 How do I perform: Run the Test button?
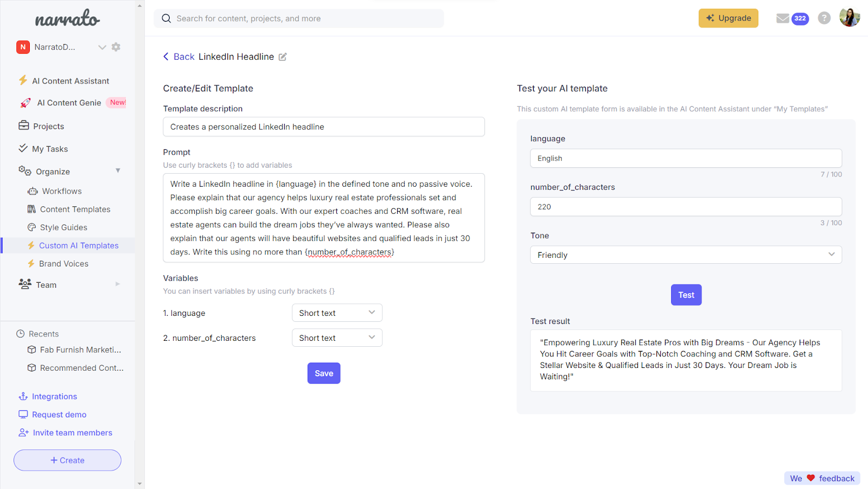point(686,295)
